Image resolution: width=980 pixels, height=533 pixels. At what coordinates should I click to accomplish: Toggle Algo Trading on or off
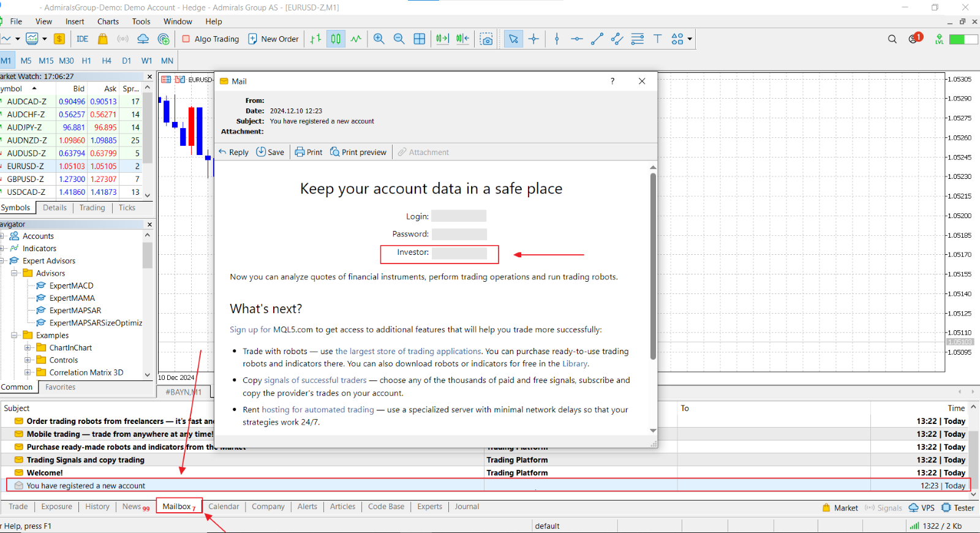211,39
